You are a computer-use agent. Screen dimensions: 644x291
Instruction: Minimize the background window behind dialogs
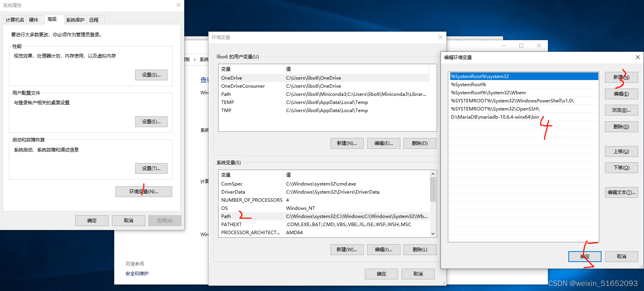[504, 46]
